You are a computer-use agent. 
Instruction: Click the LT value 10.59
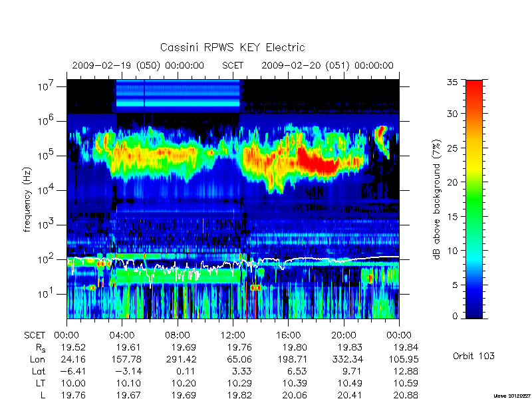click(x=406, y=383)
